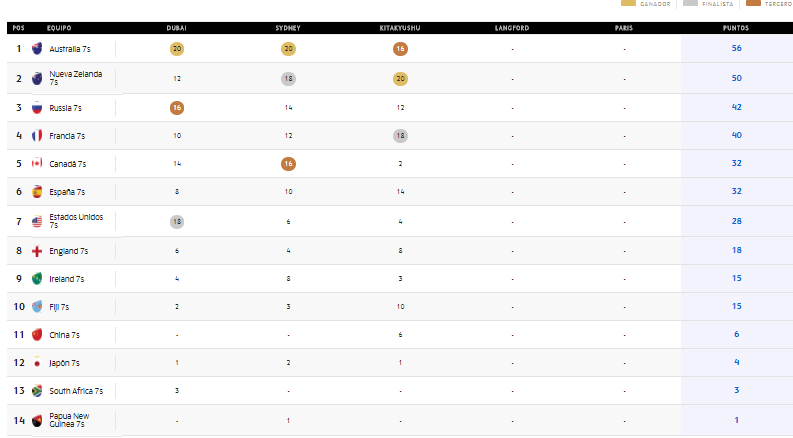Click the Puntos column header
The height and width of the screenshot is (438, 793).
[x=735, y=28]
